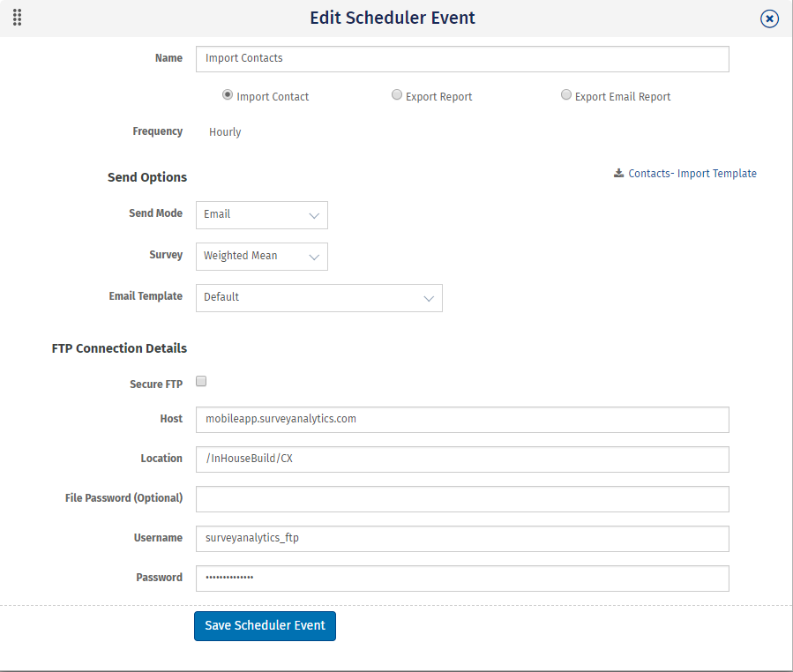The height and width of the screenshot is (672, 793).
Task: Close the Edit Scheduler Event dialog
Action: tap(769, 19)
